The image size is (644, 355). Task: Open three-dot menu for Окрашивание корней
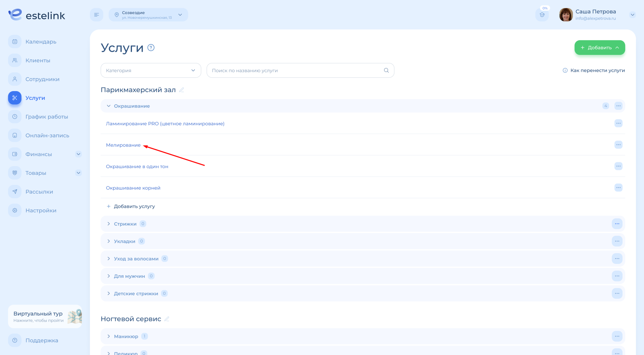click(618, 188)
